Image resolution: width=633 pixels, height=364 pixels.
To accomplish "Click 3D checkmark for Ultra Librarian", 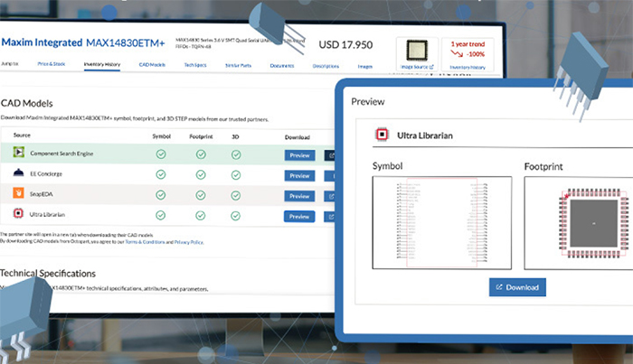I will (x=236, y=215).
